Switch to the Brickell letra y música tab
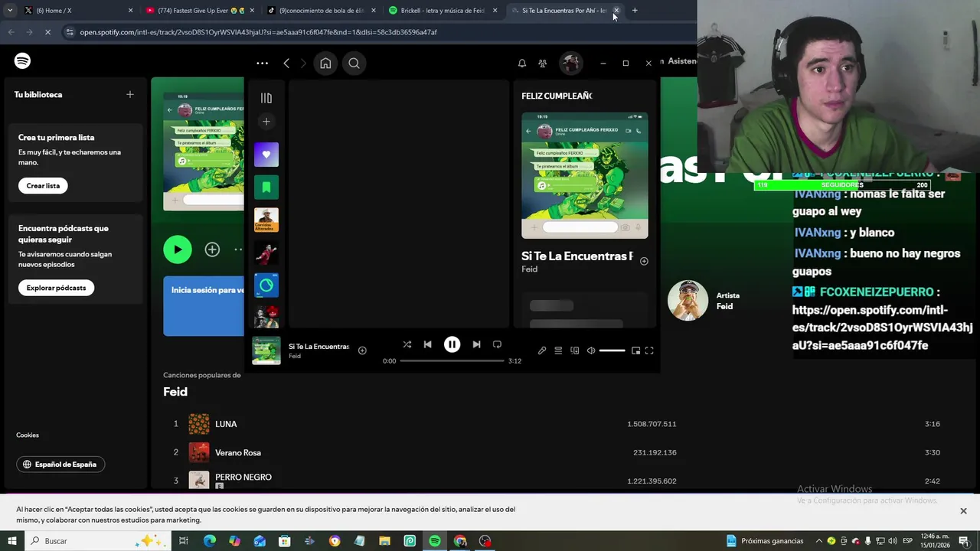Image resolution: width=980 pixels, height=551 pixels. [443, 11]
